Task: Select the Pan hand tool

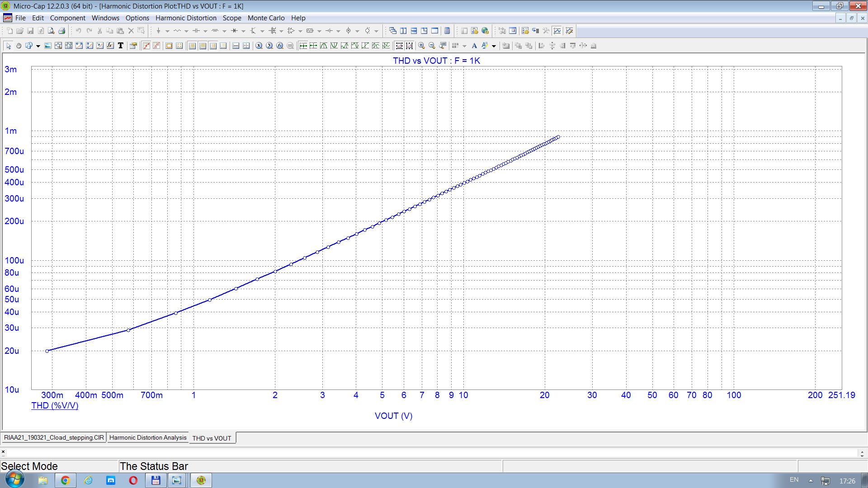Action: pyautogui.click(x=19, y=46)
